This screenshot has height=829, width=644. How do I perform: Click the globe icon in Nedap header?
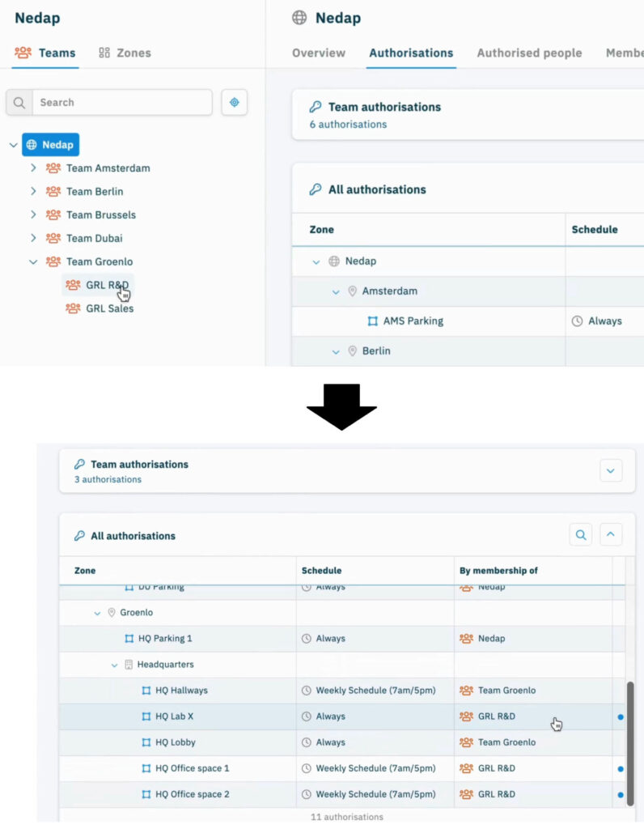pos(299,18)
